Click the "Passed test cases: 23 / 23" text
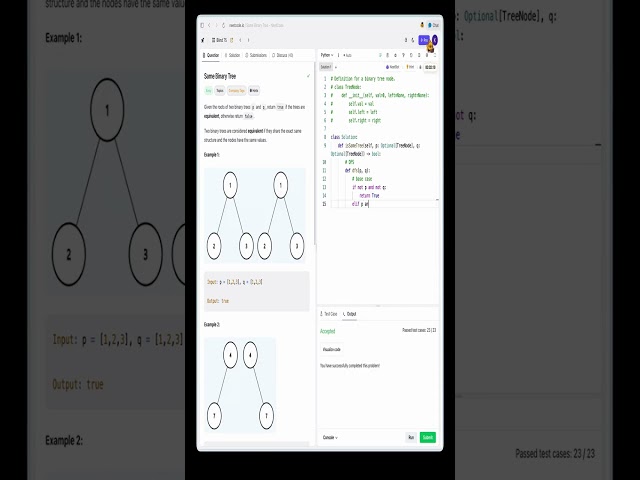The image size is (640, 480). [419, 330]
